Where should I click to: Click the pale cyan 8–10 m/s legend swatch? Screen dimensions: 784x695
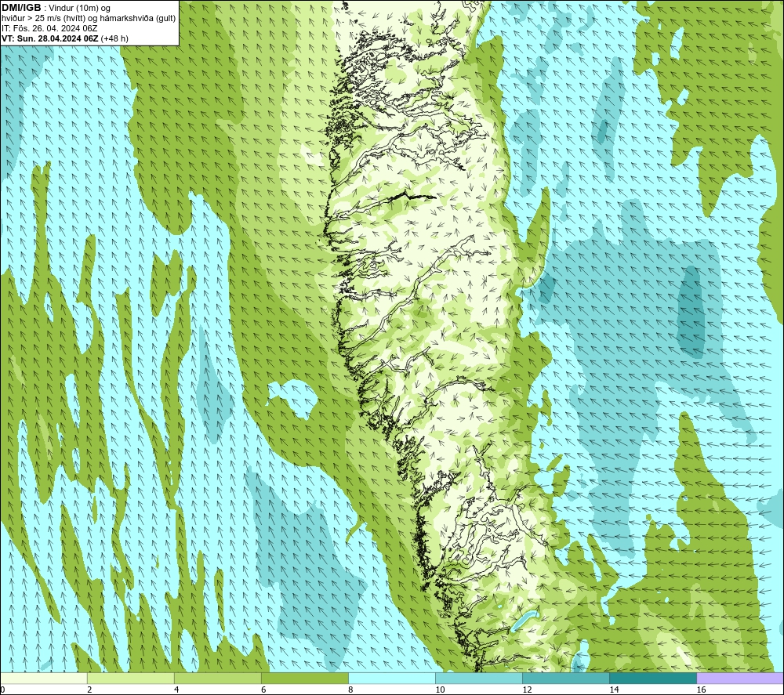pos(392,678)
